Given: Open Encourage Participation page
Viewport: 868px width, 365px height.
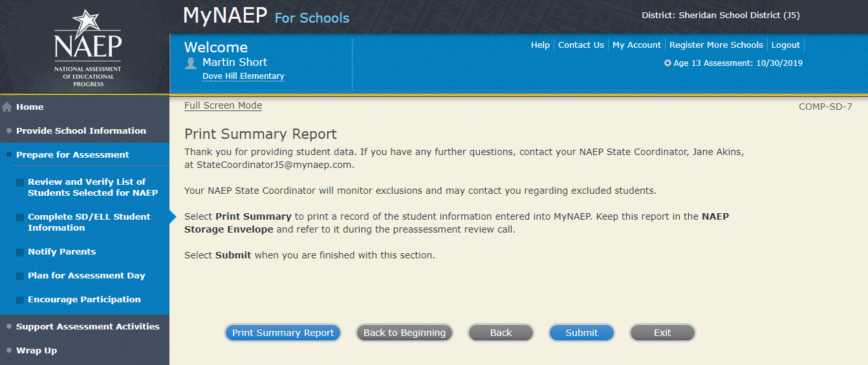Looking at the screenshot, I should click(x=84, y=300).
